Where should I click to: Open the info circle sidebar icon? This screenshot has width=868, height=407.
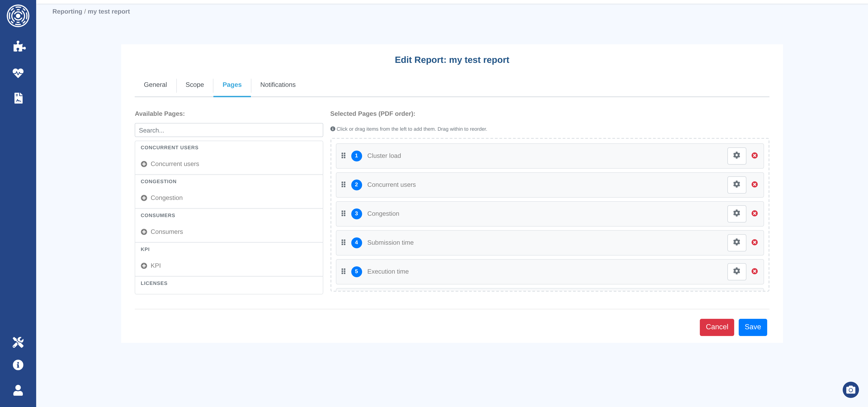pos(18,365)
